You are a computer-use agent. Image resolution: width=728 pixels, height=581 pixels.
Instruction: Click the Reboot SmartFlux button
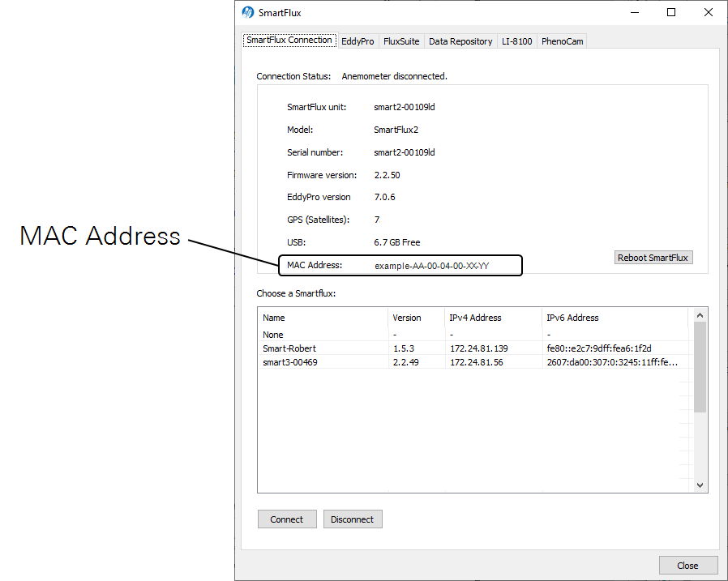click(653, 258)
